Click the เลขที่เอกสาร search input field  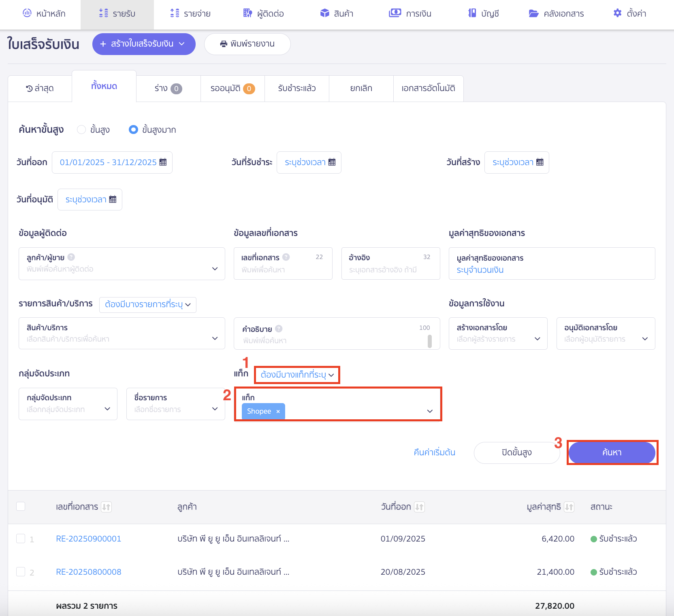pos(283,270)
